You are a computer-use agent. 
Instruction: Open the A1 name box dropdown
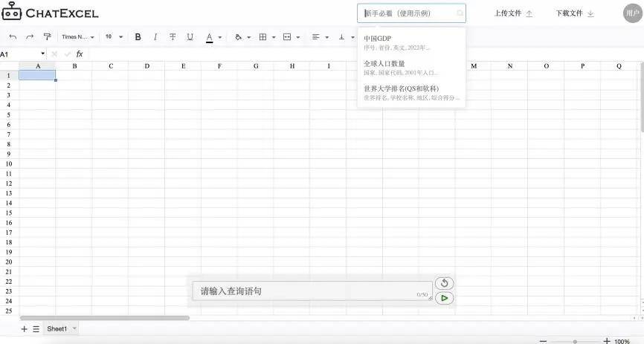[42, 53]
